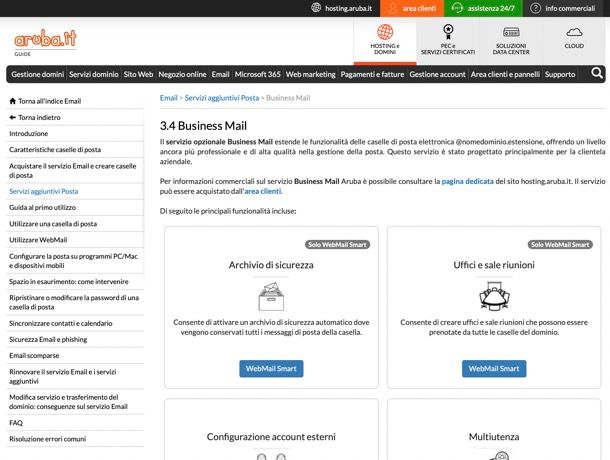Viewport: 610px width, 460px height.
Task: Click Solo WebMail Smart badge on Uffici card
Action: coord(560,244)
